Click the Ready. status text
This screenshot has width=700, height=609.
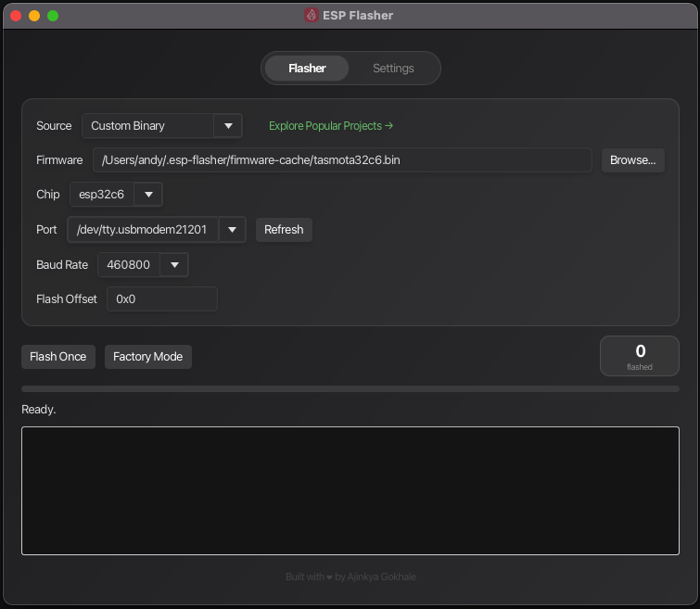click(38, 410)
